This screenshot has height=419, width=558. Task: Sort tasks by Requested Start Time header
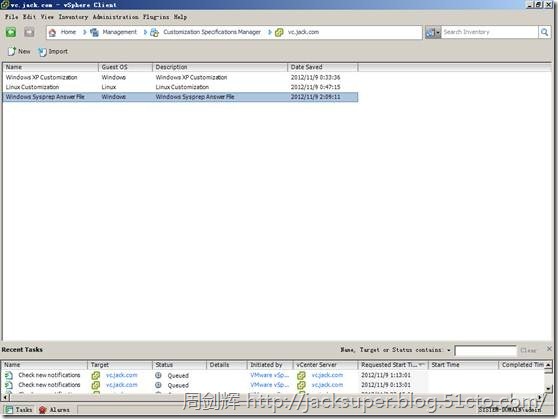tap(393, 365)
